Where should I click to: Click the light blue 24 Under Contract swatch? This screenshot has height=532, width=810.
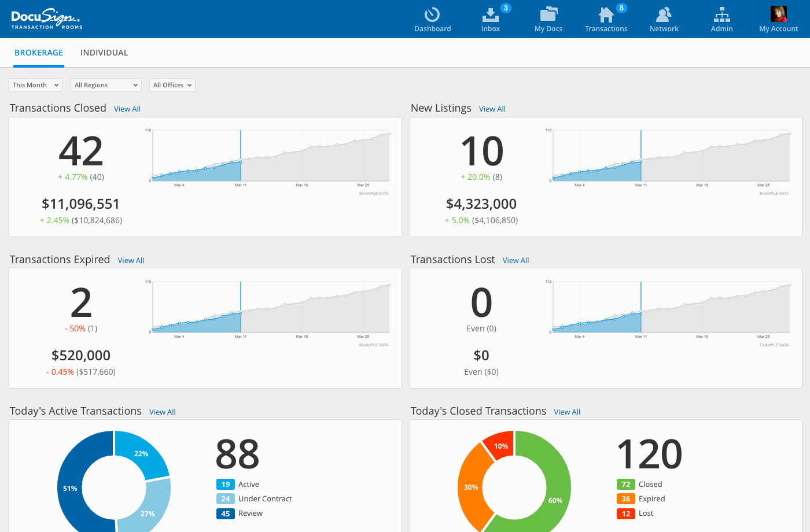[226, 499]
